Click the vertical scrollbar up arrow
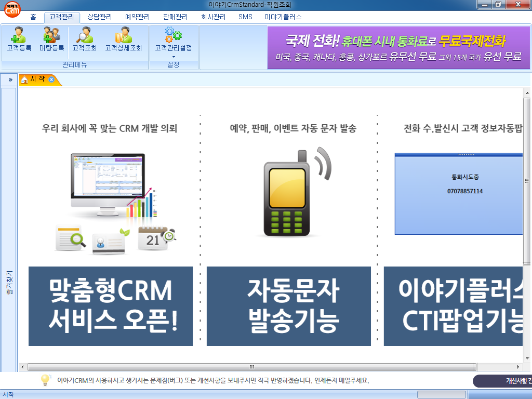Viewport: 532px width, 399px height. [x=527, y=92]
